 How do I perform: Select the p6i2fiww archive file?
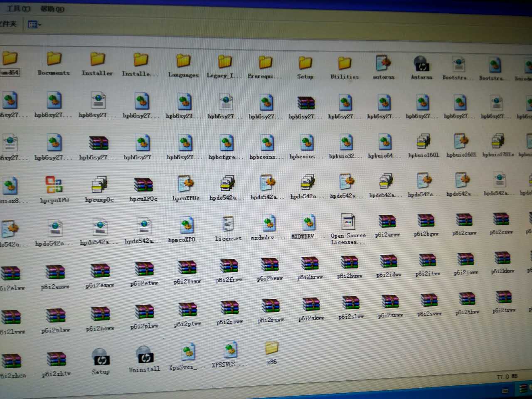pyautogui.click(x=187, y=268)
